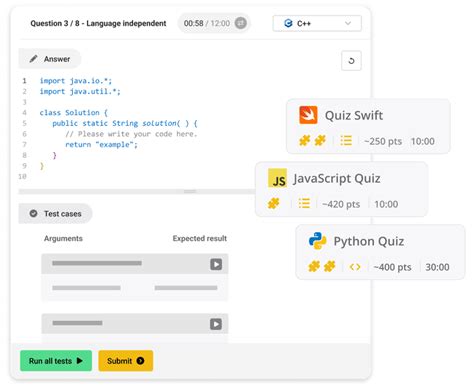Image resolution: width=474 pixels, height=388 pixels.
Task: Click the pencil icon in Answer tab
Action: pyautogui.click(x=33, y=59)
